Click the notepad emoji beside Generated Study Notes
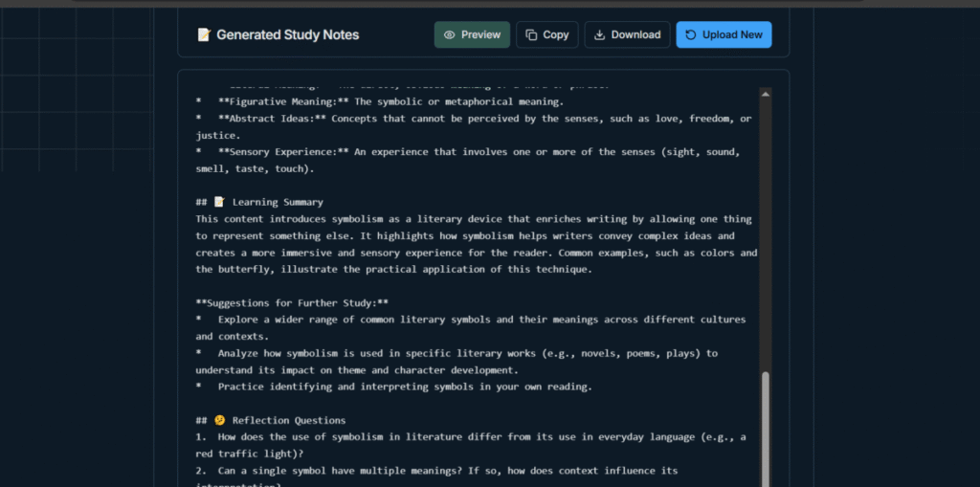This screenshot has height=487, width=980. pos(204,35)
